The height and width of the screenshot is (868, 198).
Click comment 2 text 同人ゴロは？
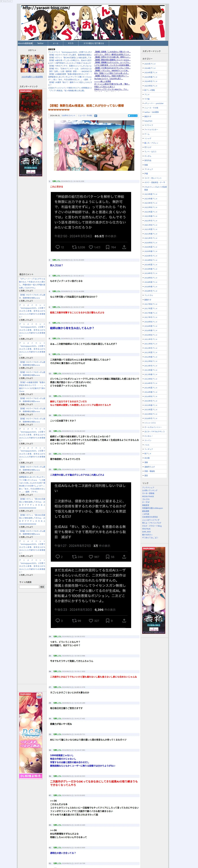57,265
